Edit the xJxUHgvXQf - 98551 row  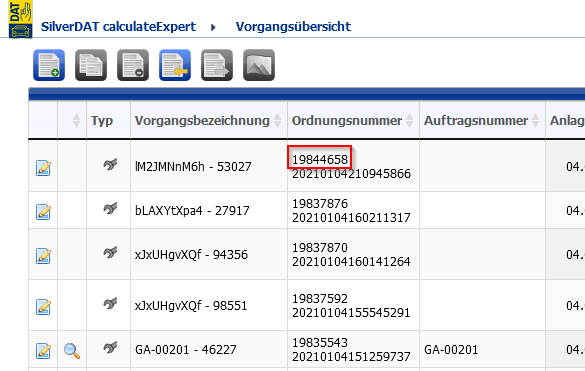coord(43,307)
